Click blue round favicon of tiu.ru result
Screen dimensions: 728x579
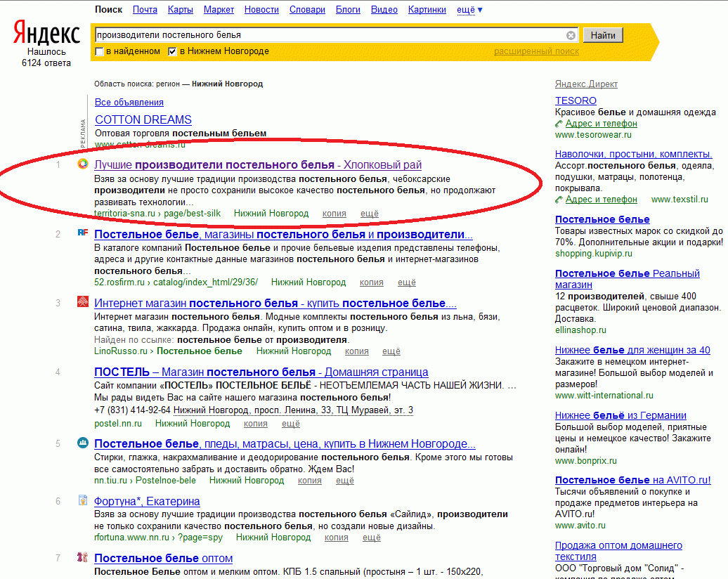pos(83,443)
